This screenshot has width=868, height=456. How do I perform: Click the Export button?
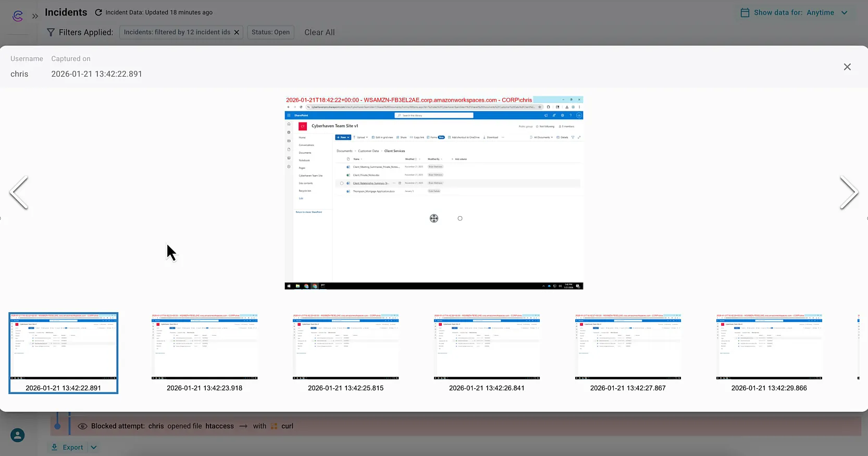68,447
